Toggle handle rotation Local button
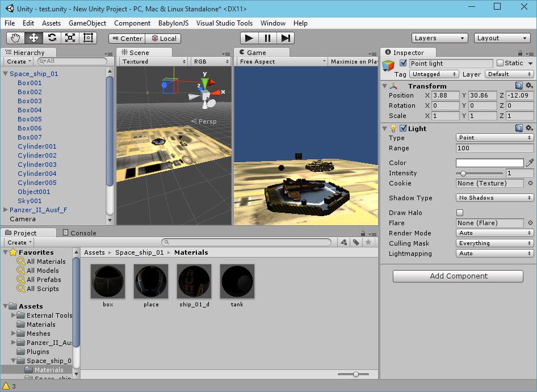The width and height of the screenshot is (537, 392). [163, 39]
